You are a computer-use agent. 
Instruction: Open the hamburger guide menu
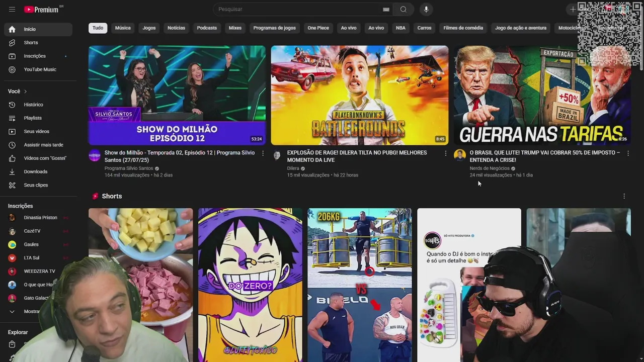click(x=12, y=10)
